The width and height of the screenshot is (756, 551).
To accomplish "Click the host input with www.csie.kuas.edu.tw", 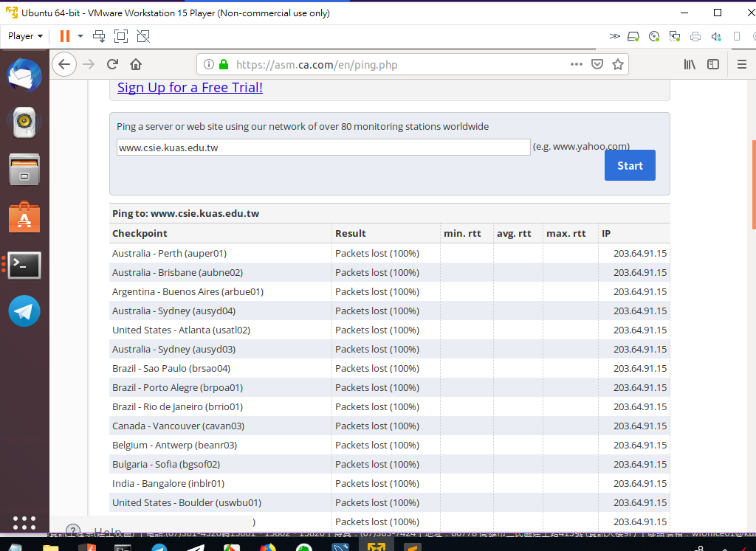I will [323, 148].
